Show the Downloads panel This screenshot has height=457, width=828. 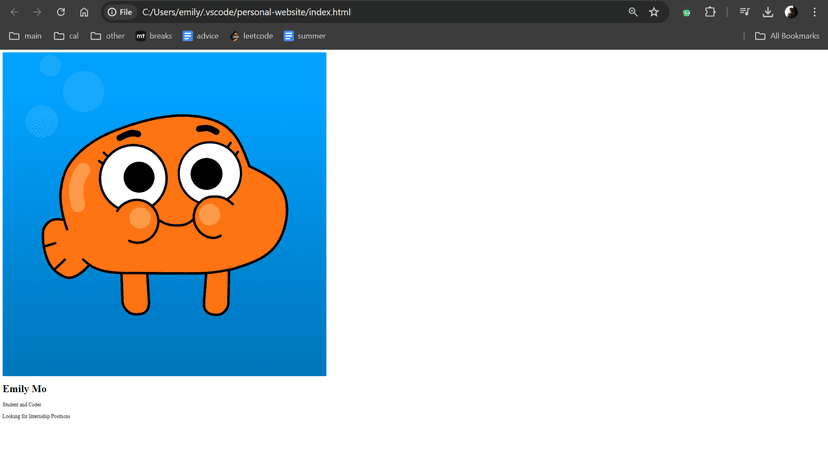(x=768, y=12)
